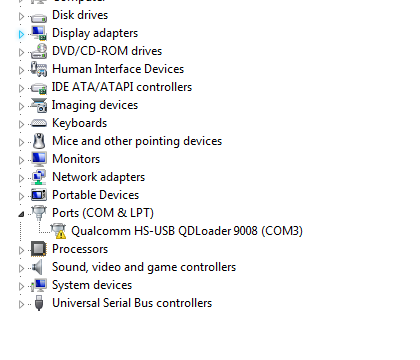Expand the System devices node arrow
Viewport: 420px width, 360px height.
pyautogui.click(x=21, y=286)
